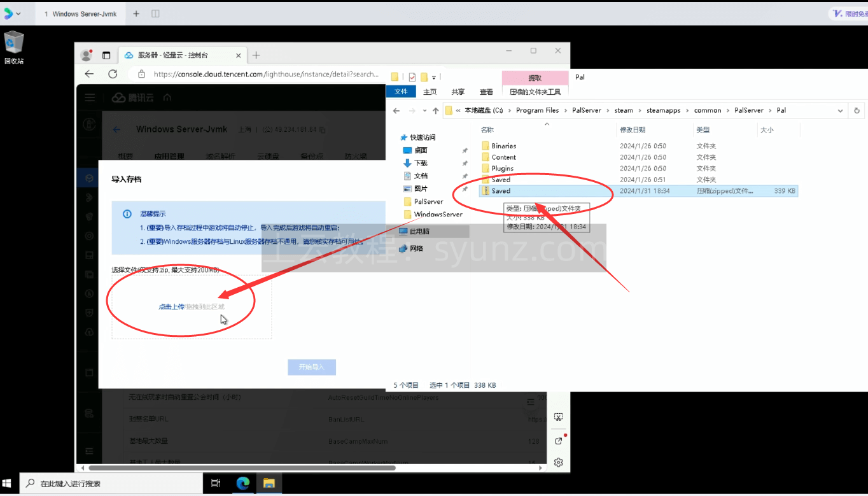Expand the quick access toolbar dropdown
868x496 pixels.
(x=434, y=77)
